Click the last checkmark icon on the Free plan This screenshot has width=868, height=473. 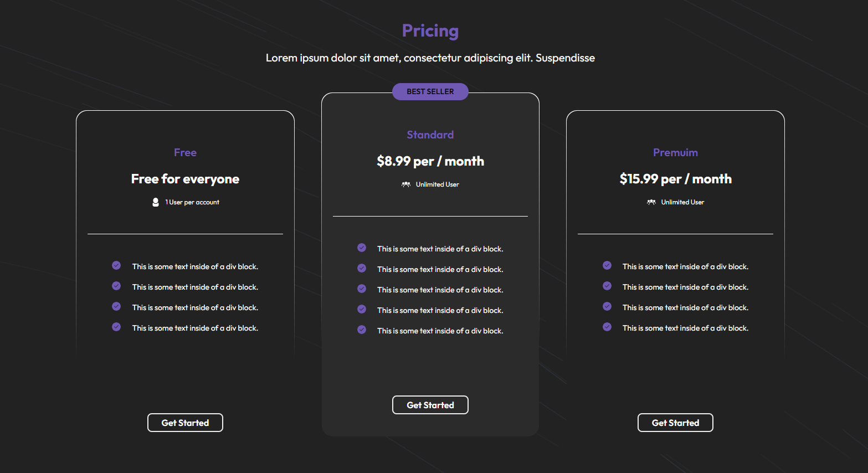(116, 327)
